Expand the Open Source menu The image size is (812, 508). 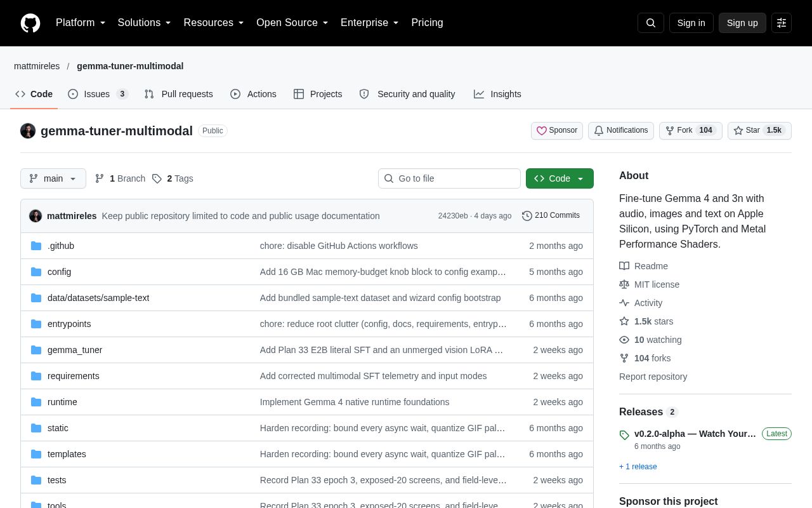pos(292,23)
